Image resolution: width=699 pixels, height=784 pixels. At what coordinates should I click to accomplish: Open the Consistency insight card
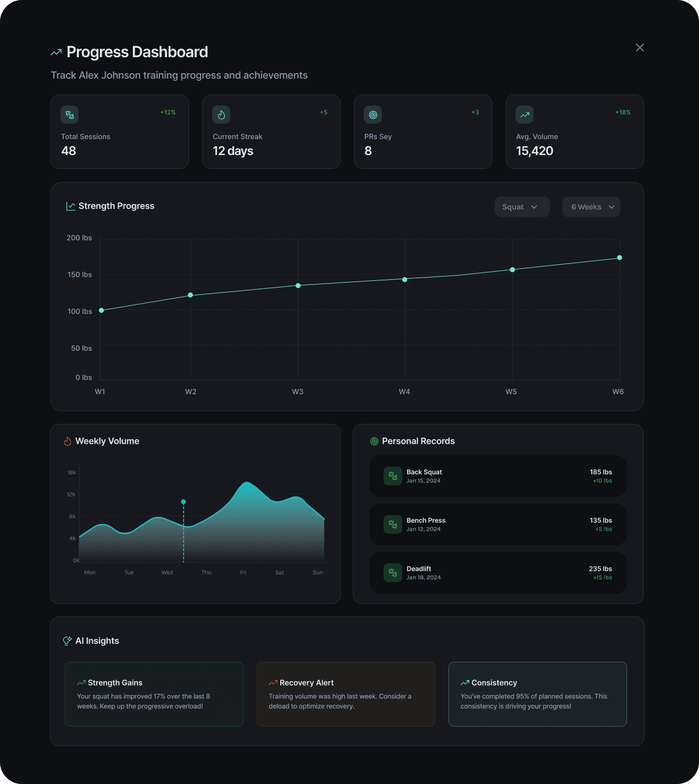click(537, 694)
